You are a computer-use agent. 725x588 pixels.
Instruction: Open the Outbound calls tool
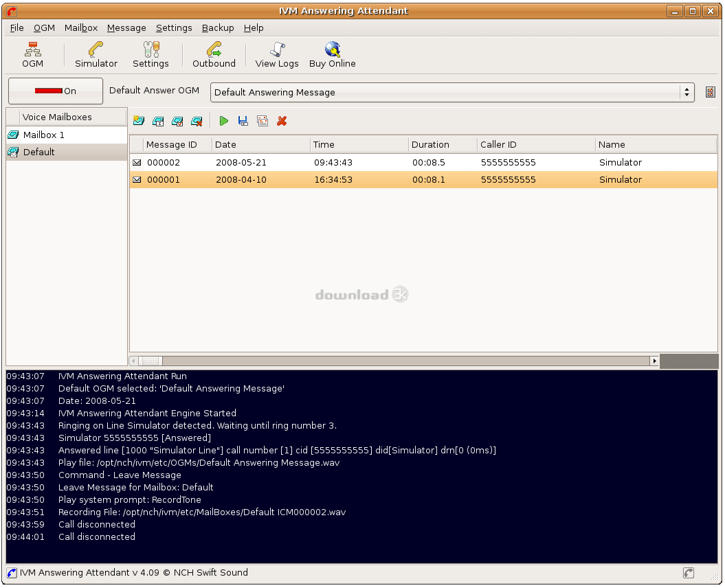click(214, 54)
